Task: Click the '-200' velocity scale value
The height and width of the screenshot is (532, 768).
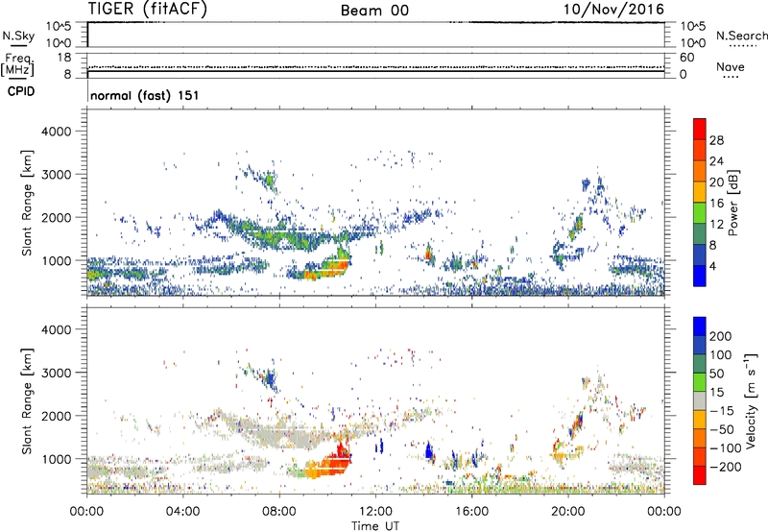Action: pyautogui.click(x=725, y=467)
